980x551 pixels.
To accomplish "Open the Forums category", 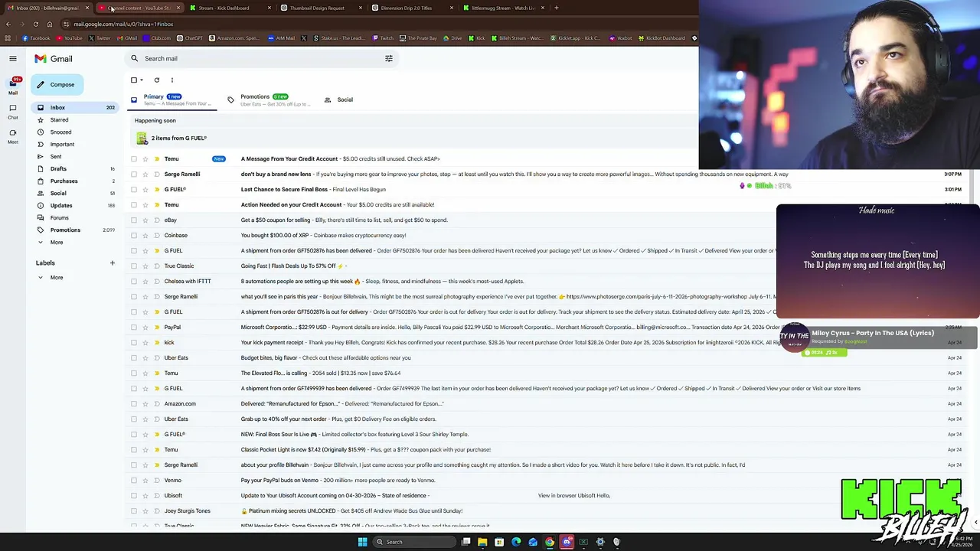I will click(x=73, y=218).
